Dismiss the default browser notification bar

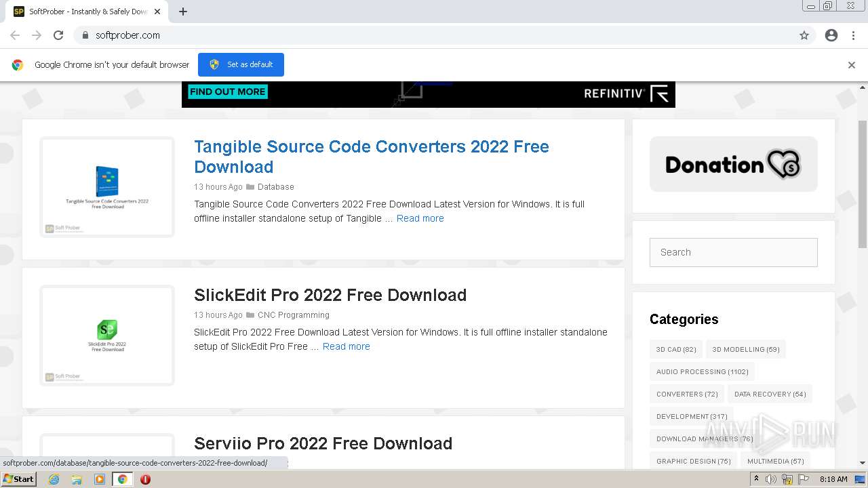(852, 65)
